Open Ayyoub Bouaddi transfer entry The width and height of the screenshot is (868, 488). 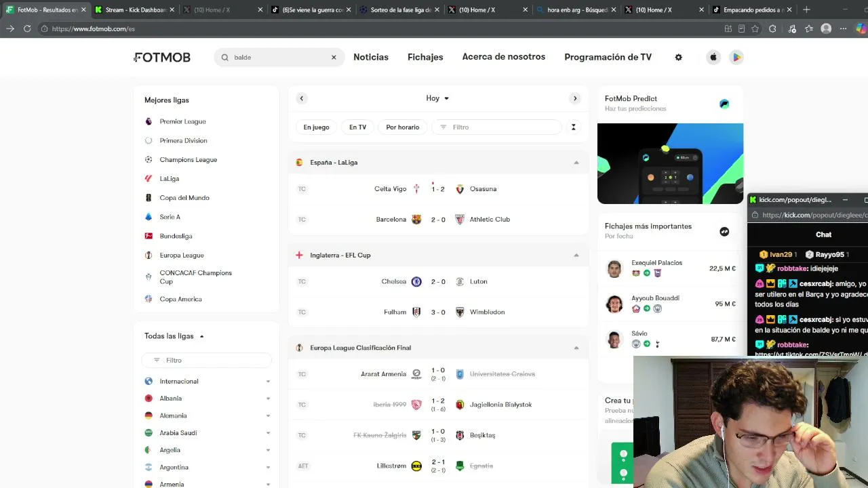(670, 304)
